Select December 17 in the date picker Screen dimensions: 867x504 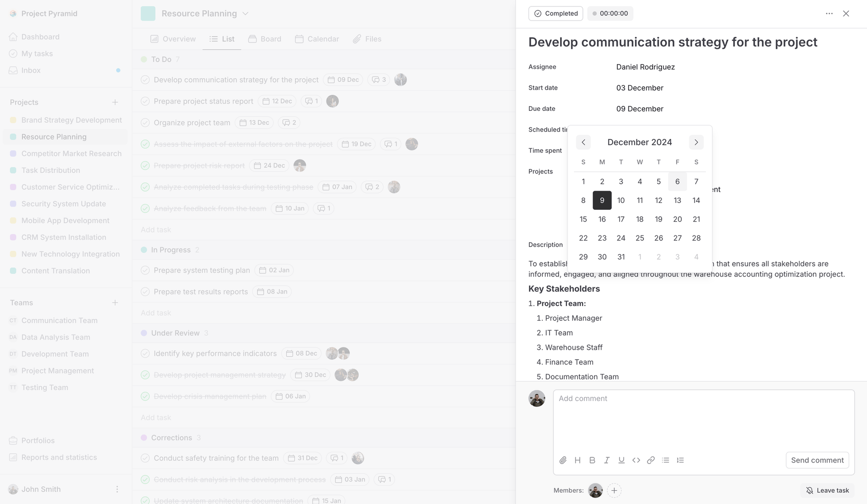pos(621,219)
